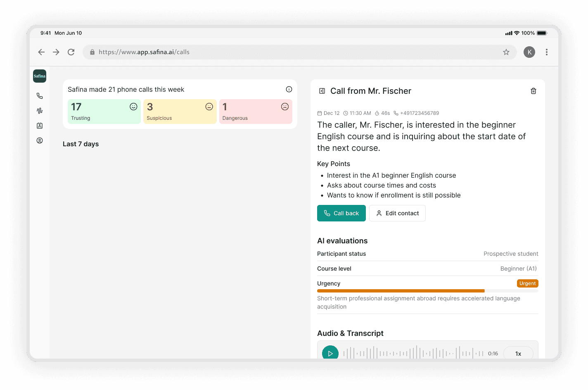Open the browser three-dot menu
This screenshot has width=588, height=390.
(547, 52)
